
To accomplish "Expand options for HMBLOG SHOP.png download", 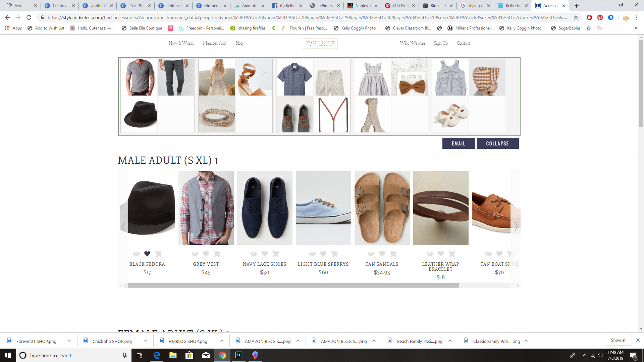I will [x=221, y=341].
